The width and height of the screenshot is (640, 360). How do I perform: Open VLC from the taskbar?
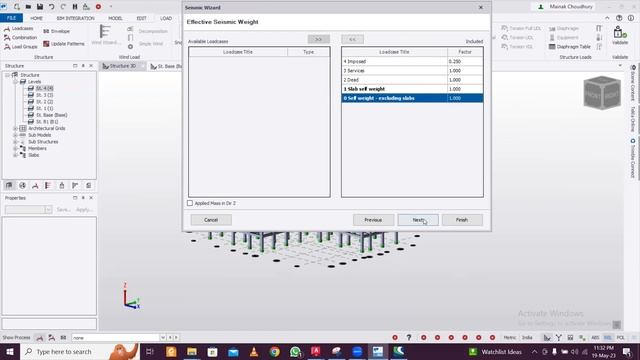pos(254,352)
